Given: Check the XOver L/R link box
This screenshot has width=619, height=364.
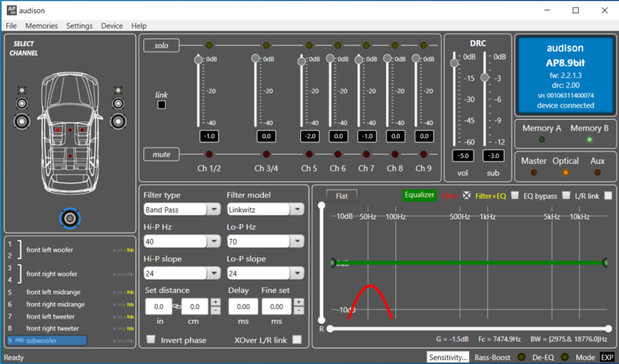Looking at the screenshot, I should coord(297,339).
